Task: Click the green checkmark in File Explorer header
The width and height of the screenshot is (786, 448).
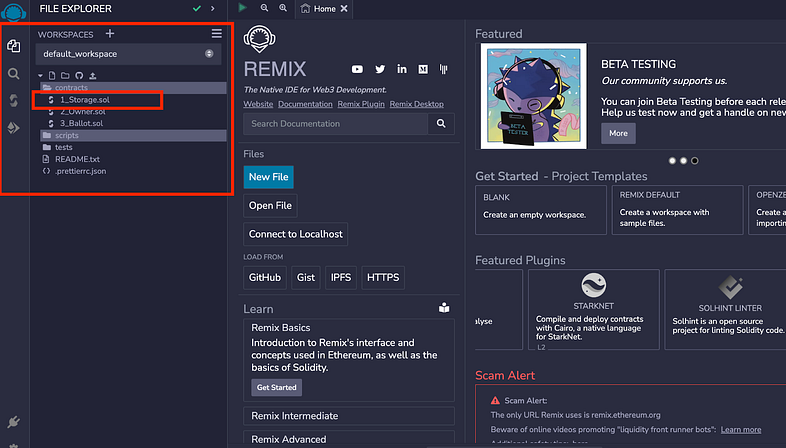Action: point(196,9)
